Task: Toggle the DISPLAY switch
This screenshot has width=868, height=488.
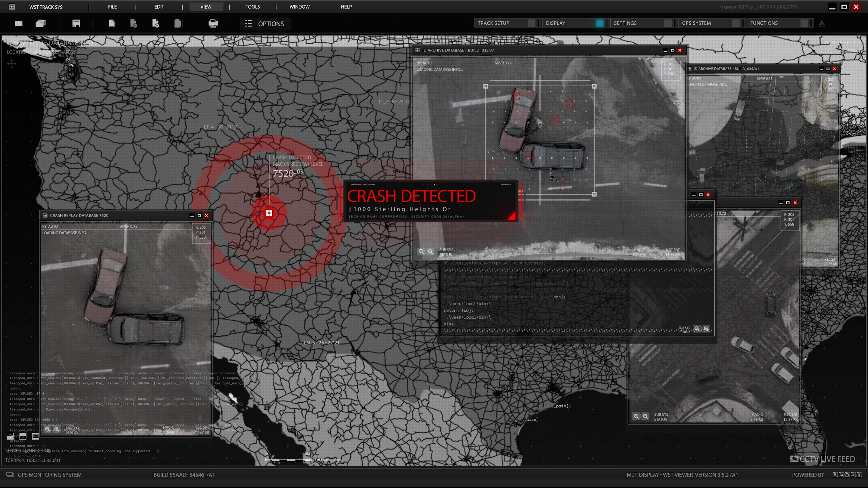Action: point(600,23)
